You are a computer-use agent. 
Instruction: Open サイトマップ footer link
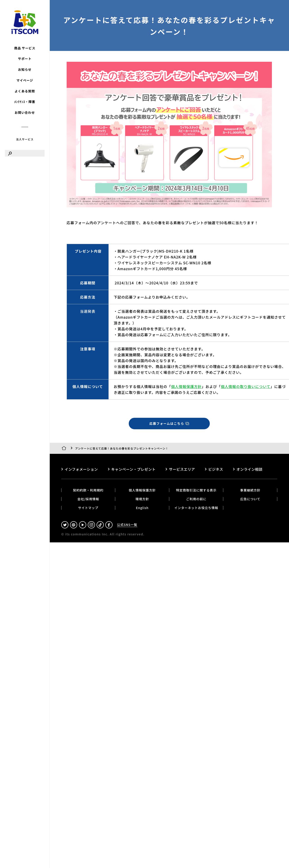88,508
